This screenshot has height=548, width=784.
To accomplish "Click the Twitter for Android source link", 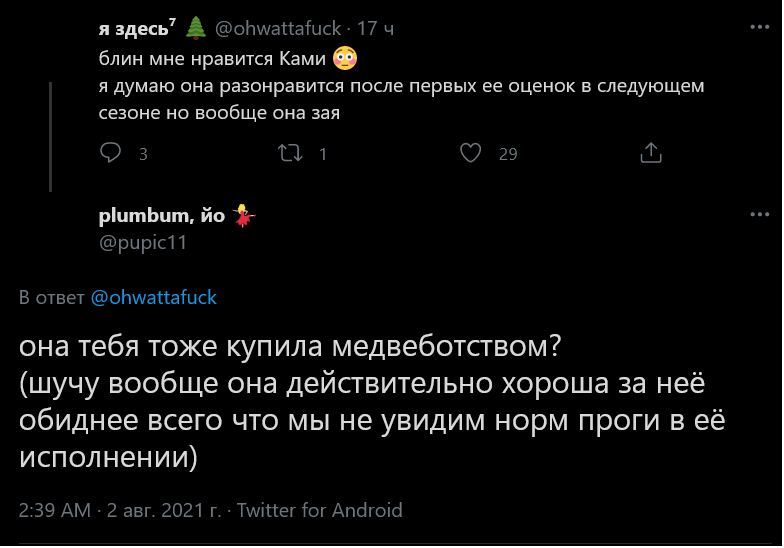I will tap(319, 510).
